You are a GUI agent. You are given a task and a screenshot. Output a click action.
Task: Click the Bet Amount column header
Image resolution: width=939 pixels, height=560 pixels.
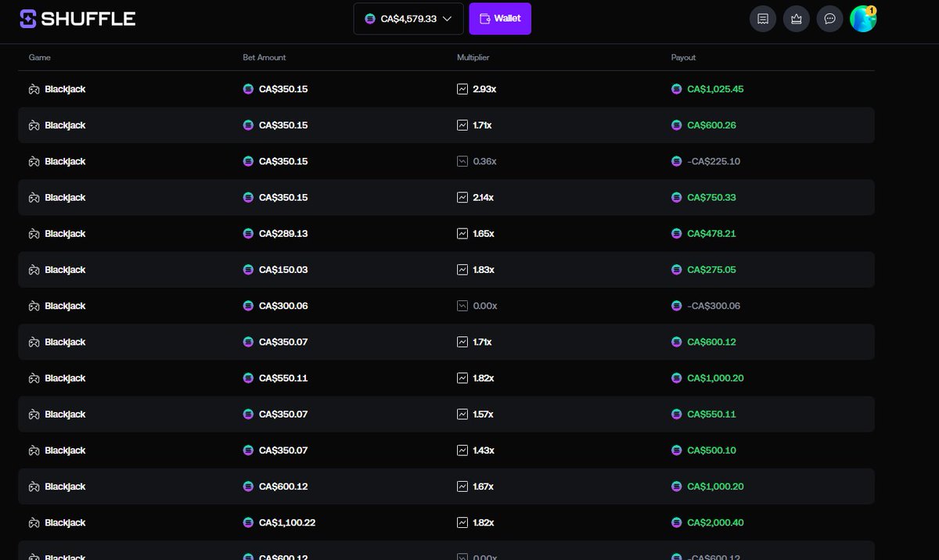click(264, 58)
